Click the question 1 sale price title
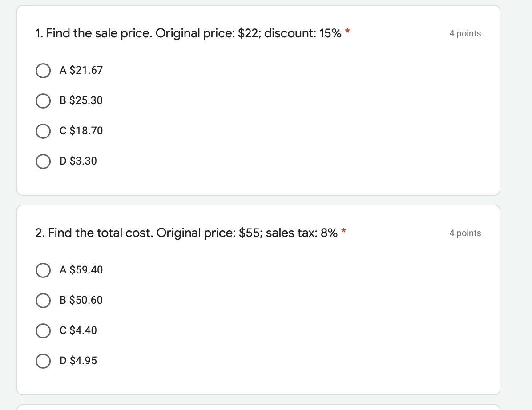Viewport: 532px width, 410px height. point(188,33)
